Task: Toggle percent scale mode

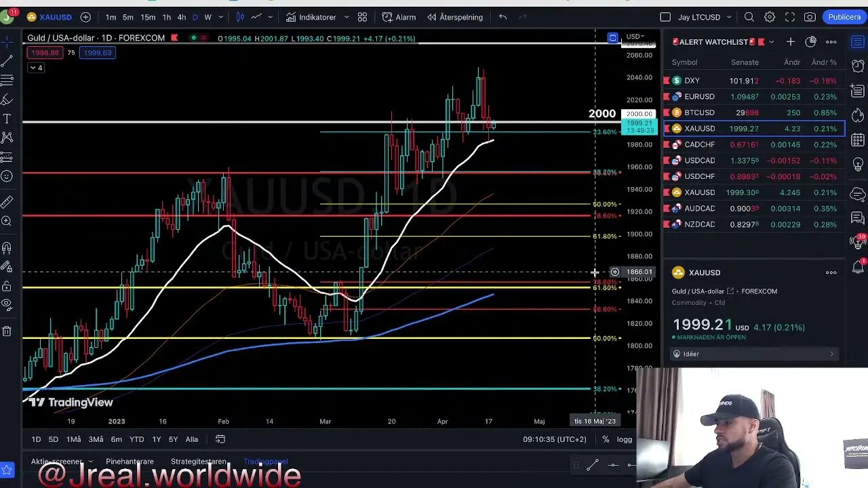Action: (x=606, y=439)
